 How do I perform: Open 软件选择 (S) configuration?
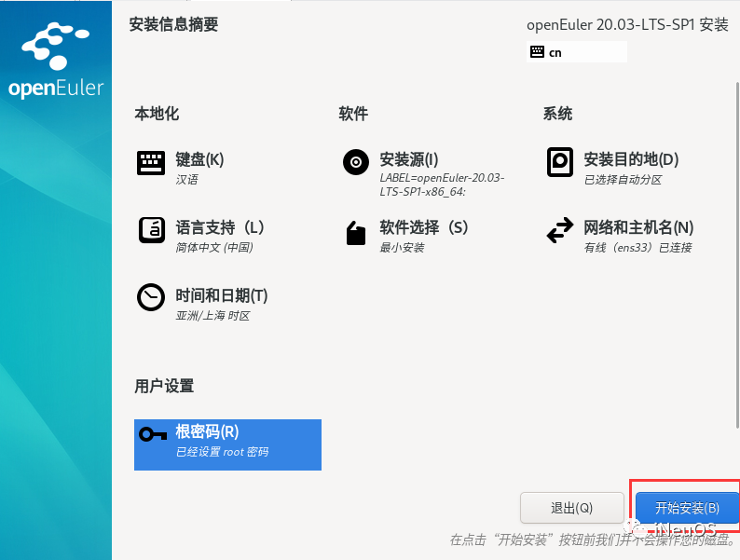424,227
